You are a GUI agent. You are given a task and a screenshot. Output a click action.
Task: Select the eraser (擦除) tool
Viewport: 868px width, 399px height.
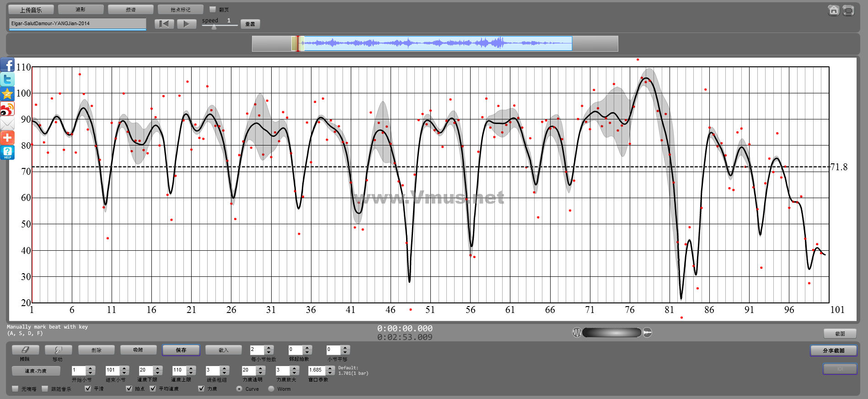point(25,350)
